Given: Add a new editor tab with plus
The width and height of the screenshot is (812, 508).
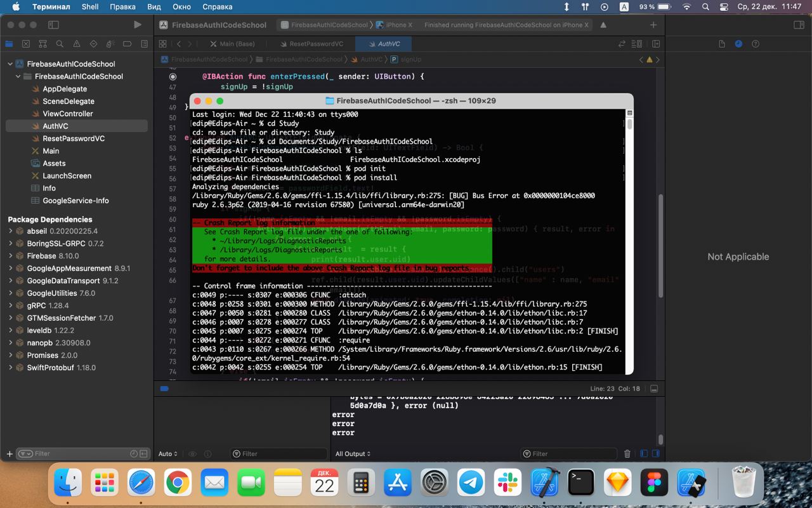Looking at the screenshot, I should [653, 25].
